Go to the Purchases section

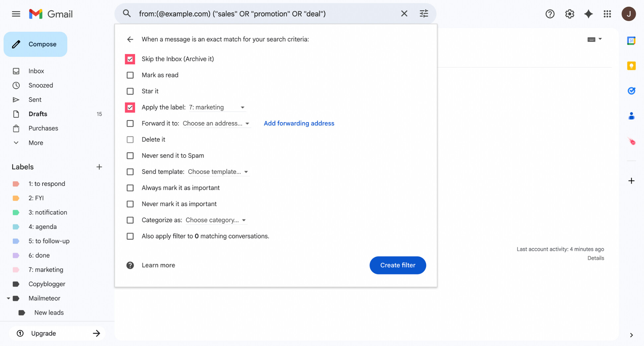pyautogui.click(x=43, y=128)
